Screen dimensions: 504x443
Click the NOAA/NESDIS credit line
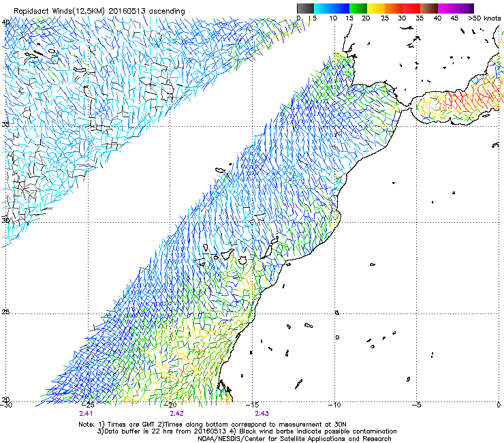(x=294, y=439)
